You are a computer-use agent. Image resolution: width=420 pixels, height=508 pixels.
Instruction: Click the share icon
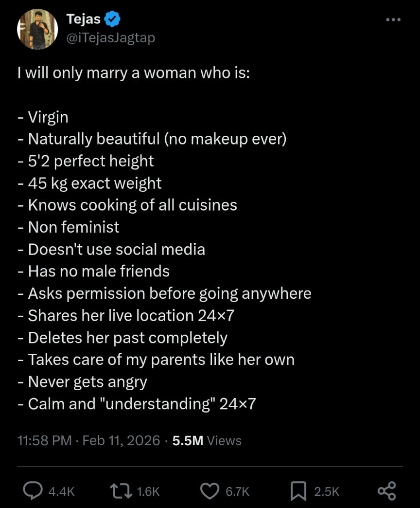click(x=386, y=491)
